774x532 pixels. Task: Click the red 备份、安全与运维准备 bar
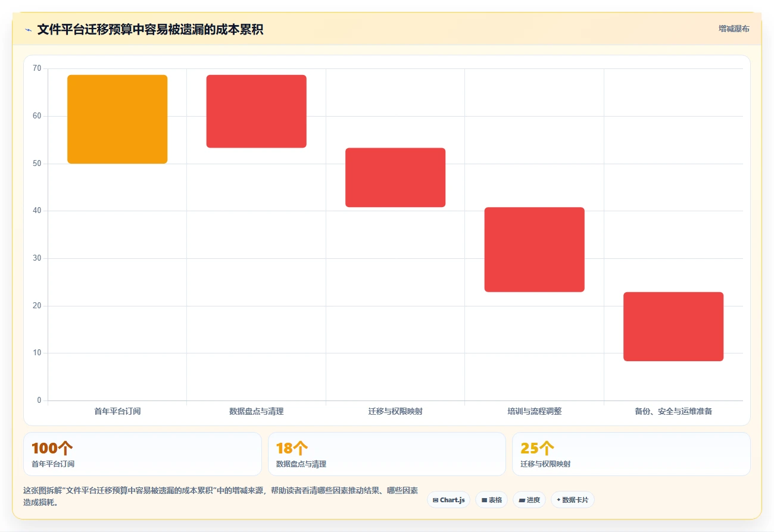pyautogui.click(x=673, y=327)
